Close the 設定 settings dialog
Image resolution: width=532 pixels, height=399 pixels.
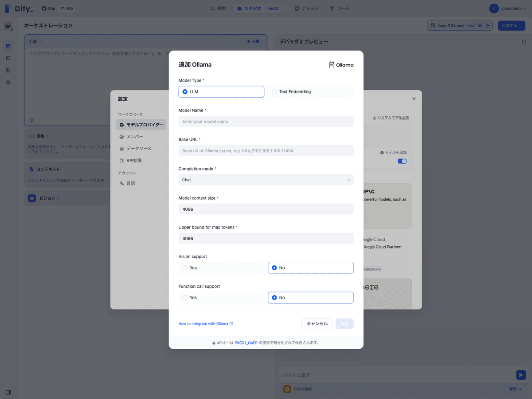(x=414, y=99)
